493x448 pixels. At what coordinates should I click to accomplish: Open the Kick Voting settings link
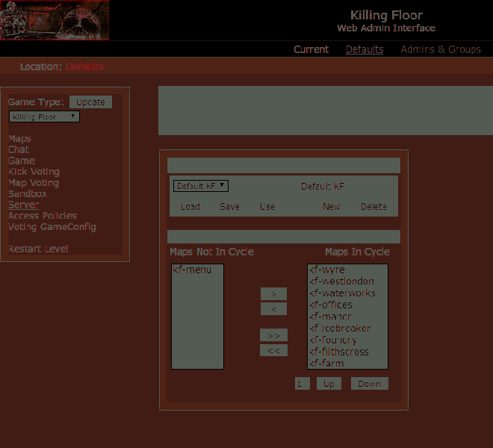[34, 172]
